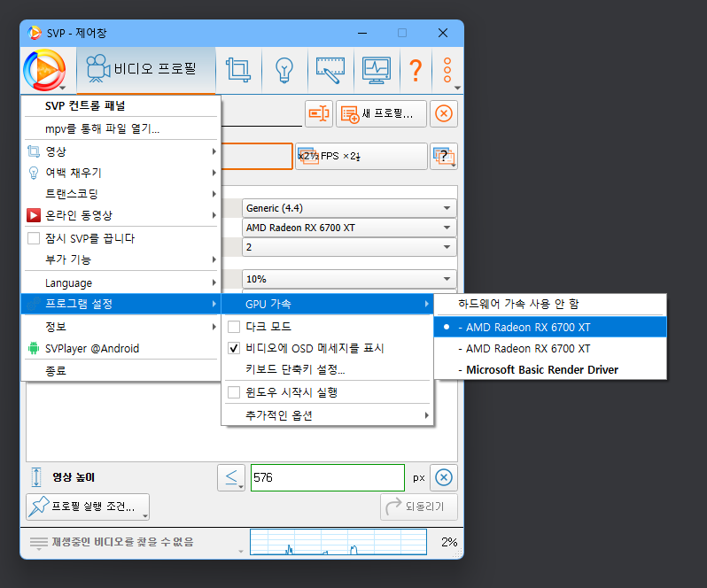707x588 pixels.
Task: Select 하드웨어 가속 사용 안 함 option
Action: click(550, 304)
